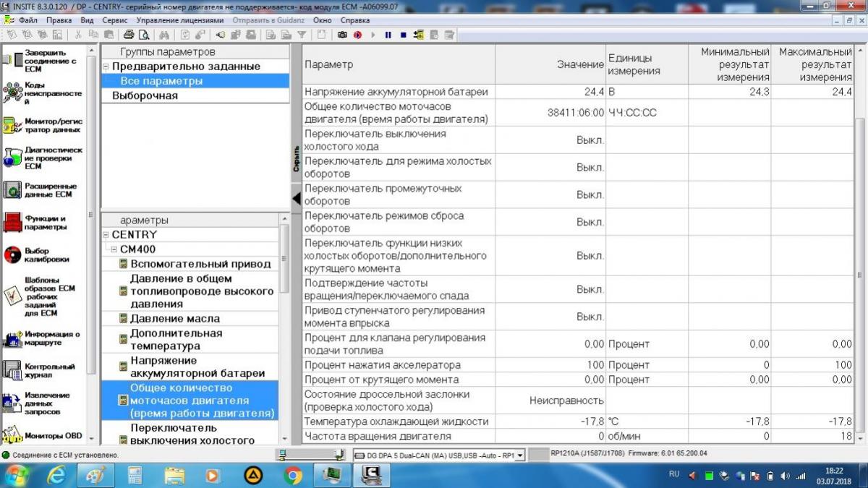Click Единицы измерения column header

pos(647,64)
